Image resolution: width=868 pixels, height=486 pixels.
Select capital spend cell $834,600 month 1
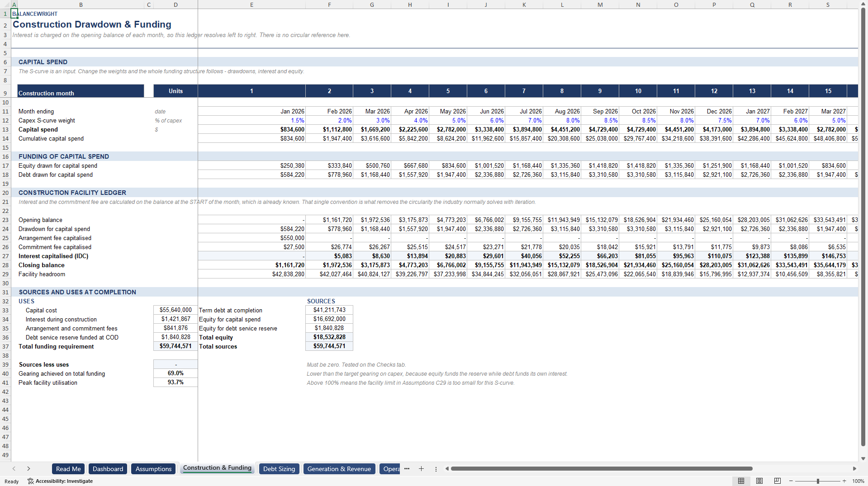point(251,129)
